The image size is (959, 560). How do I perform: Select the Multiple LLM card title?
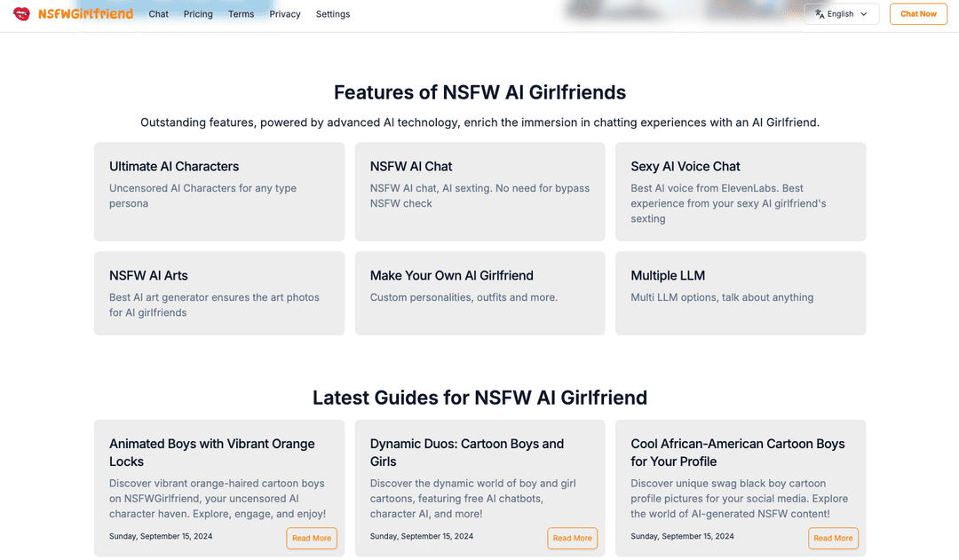[x=668, y=276]
